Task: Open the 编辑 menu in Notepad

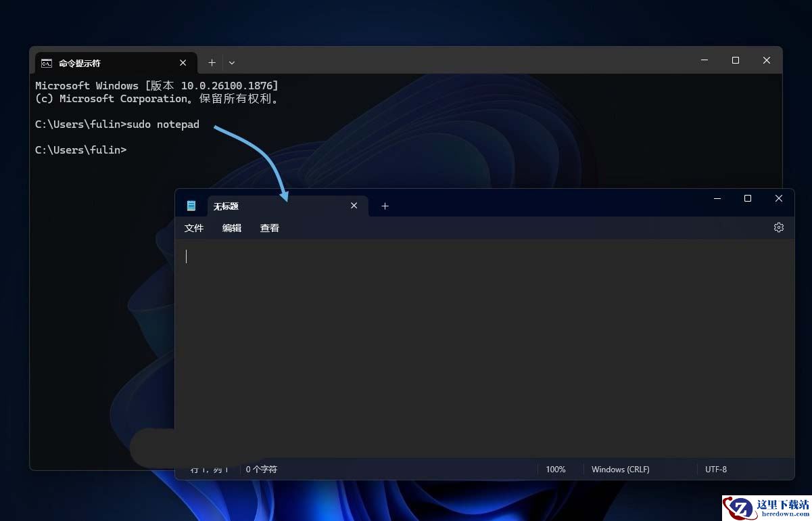Action: pyautogui.click(x=232, y=228)
